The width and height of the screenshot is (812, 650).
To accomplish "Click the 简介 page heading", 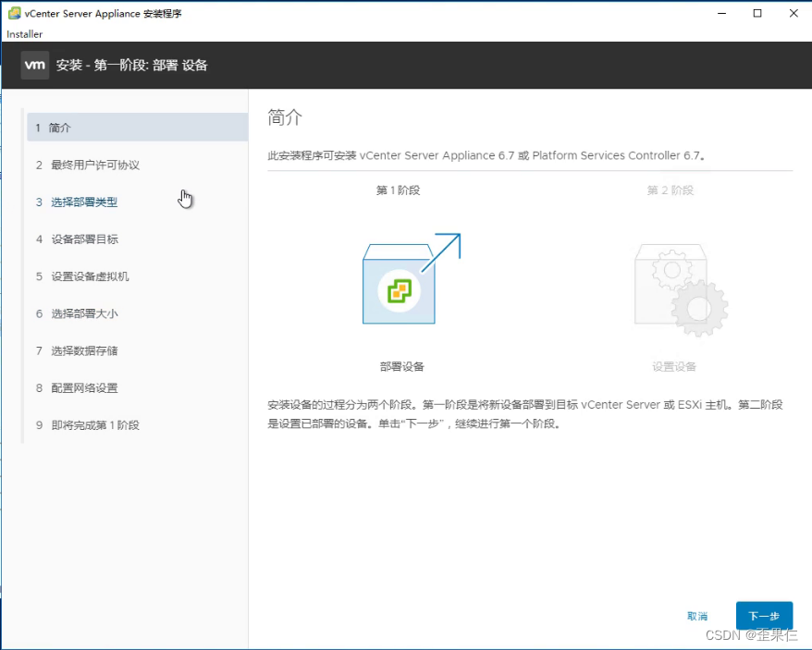I will pyautogui.click(x=285, y=117).
